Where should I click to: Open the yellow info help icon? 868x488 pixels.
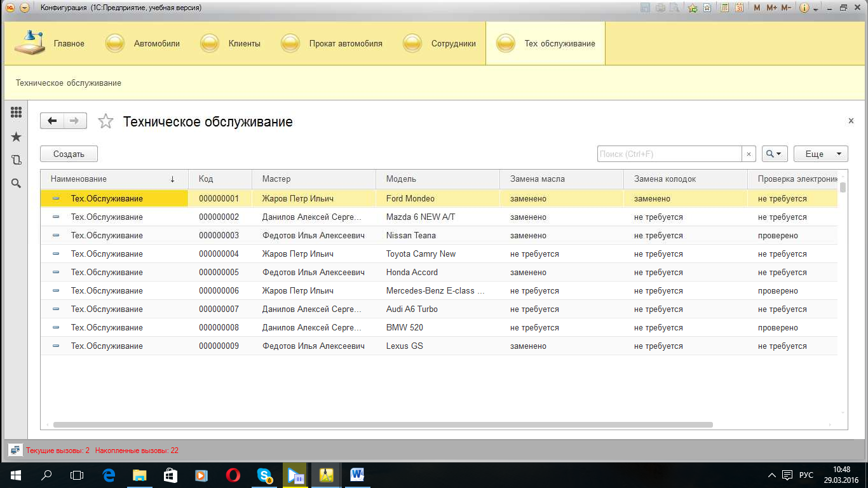point(804,8)
